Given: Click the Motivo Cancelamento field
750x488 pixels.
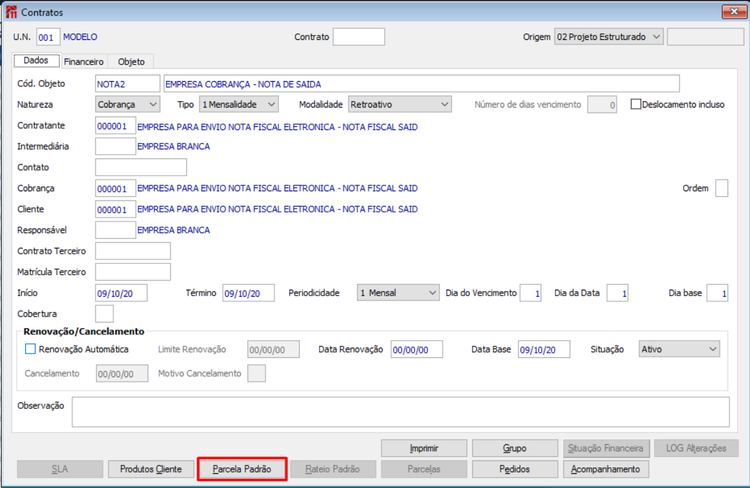Looking at the screenshot, I should coord(256,373).
